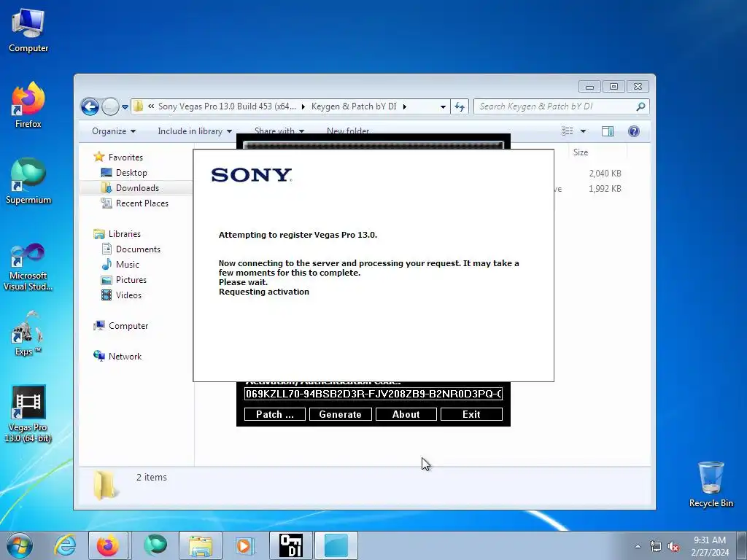
Task: Click the search magnifier icon
Action: click(640, 106)
